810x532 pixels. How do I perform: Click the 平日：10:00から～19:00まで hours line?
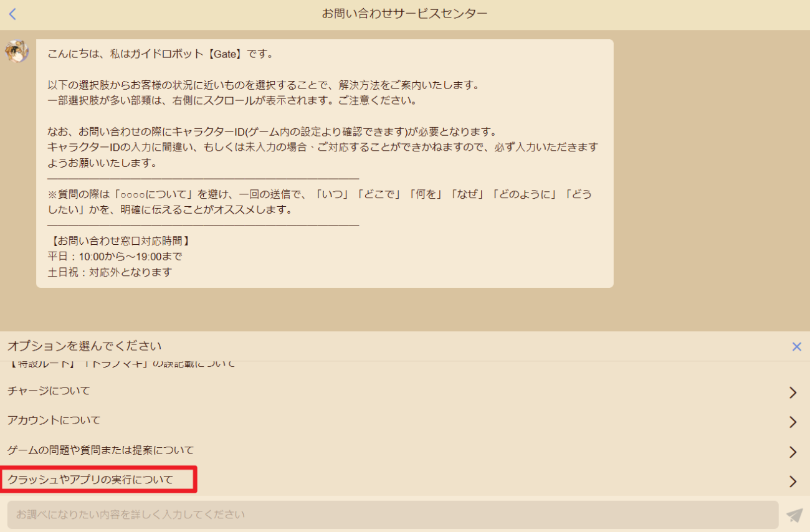pyautogui.click(x=115, y=257)
